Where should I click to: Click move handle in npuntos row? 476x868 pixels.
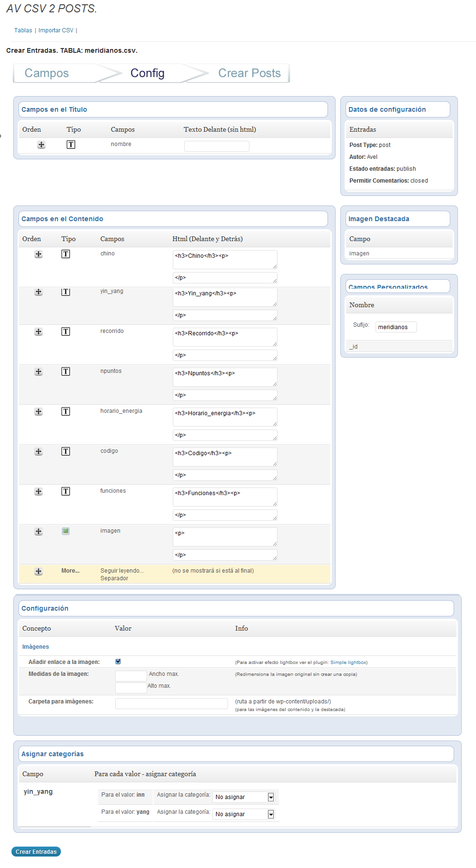pos(39,372)
